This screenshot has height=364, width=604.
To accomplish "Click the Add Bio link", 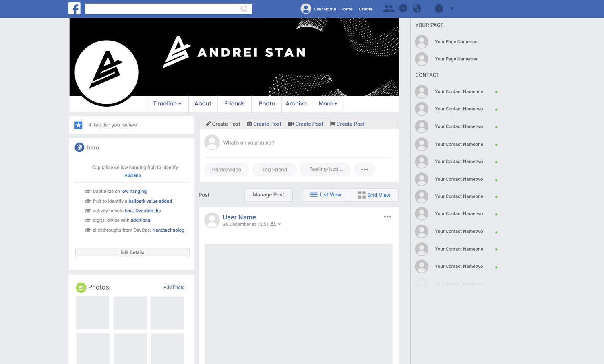I will point(132,176).
